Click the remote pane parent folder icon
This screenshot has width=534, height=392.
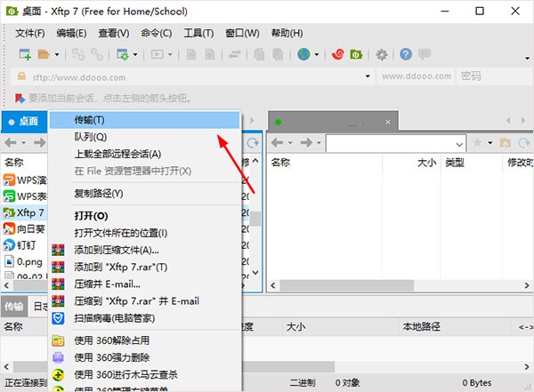[505, 142]
